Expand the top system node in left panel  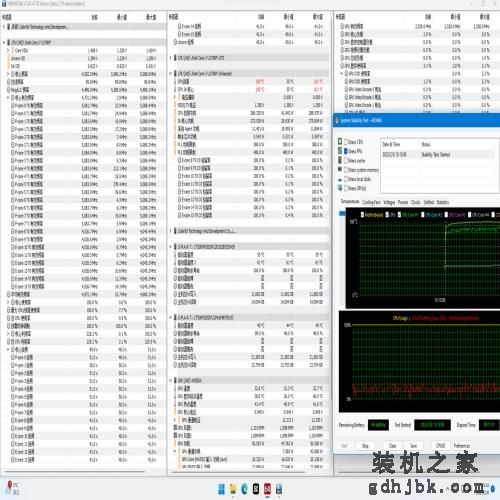coord(4,27)
